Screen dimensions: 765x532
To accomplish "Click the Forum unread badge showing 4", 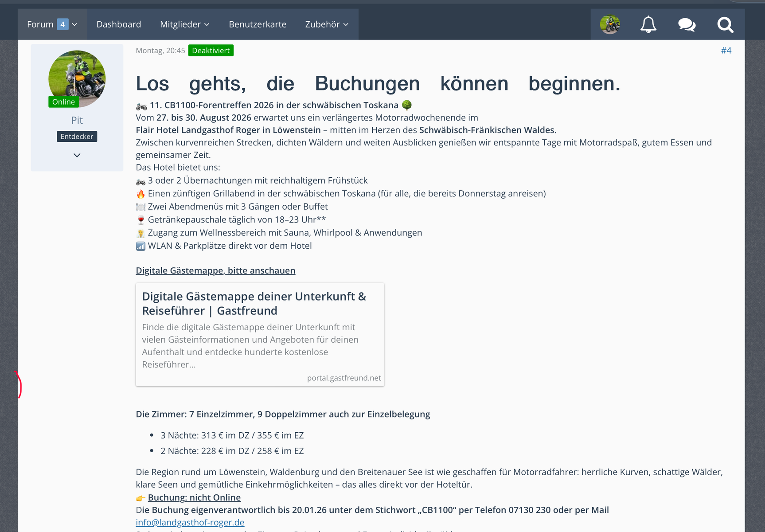I will point(62,24).
